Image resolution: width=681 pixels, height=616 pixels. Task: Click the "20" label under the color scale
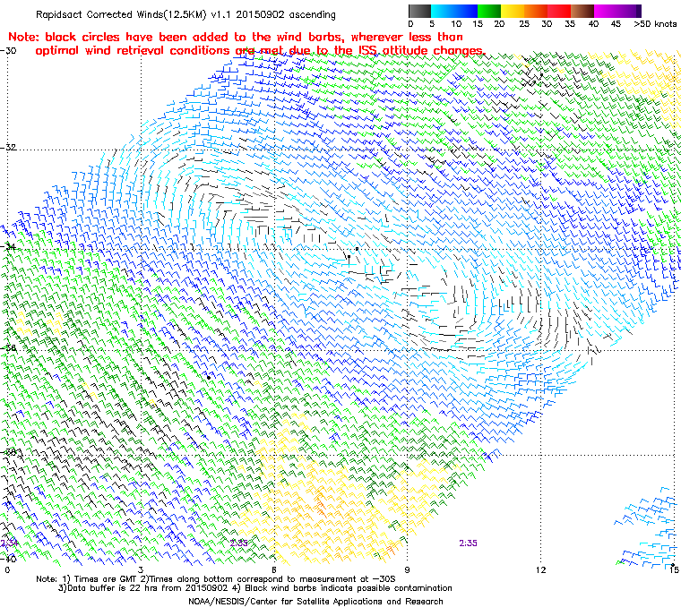[499, 24]
